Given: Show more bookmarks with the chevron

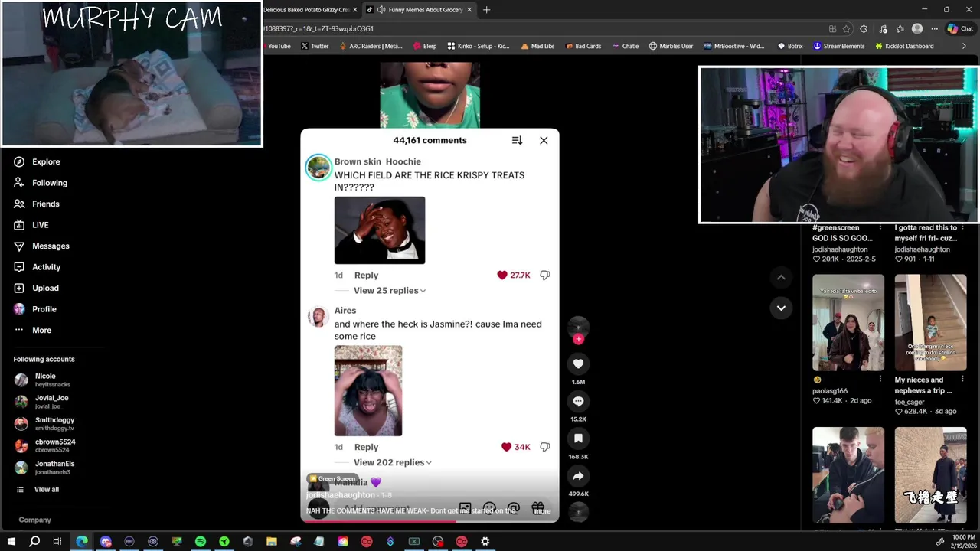Looking at the screenshot, I should coord(964,46).
